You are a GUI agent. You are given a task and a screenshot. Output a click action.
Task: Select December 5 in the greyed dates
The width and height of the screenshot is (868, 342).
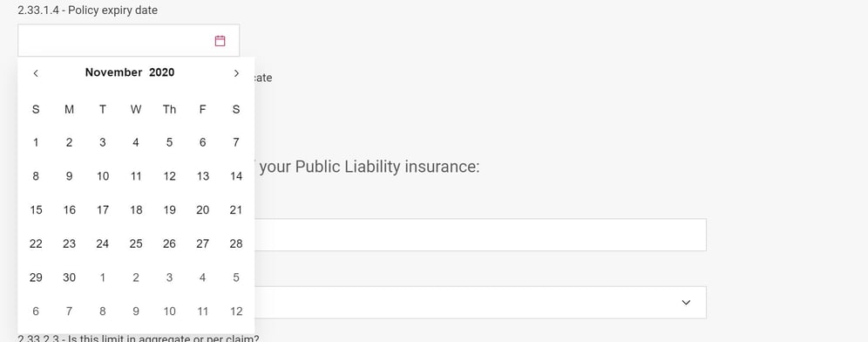pyautogui.click(x=236, y=277)
